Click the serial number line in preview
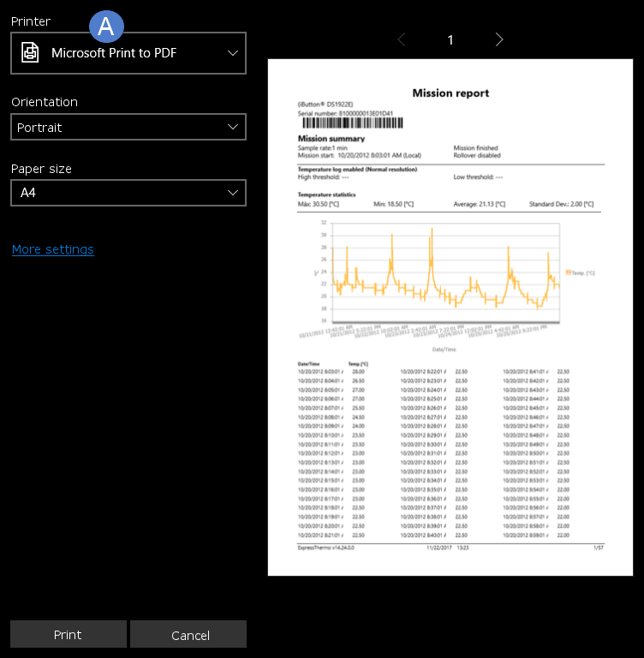Viewport: 644px width, 658px height. coord(345,113)
